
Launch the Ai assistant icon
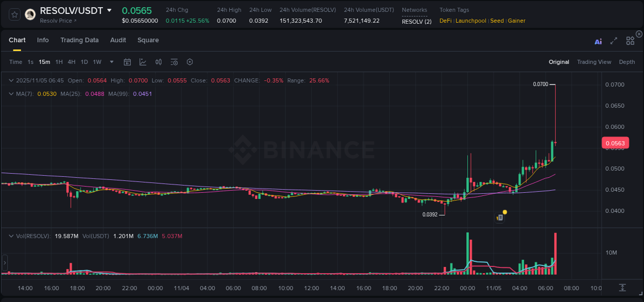click(x=598, y=41)
